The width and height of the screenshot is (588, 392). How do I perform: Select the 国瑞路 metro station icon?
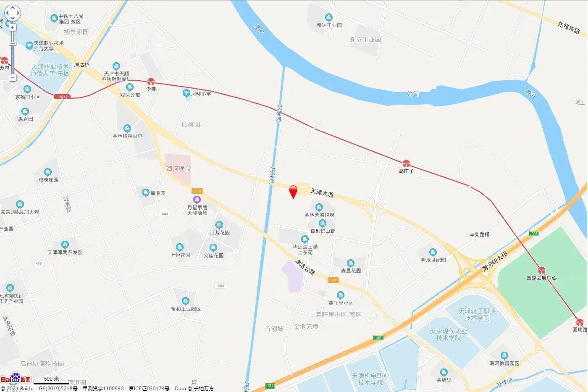(x=580, y=322)
